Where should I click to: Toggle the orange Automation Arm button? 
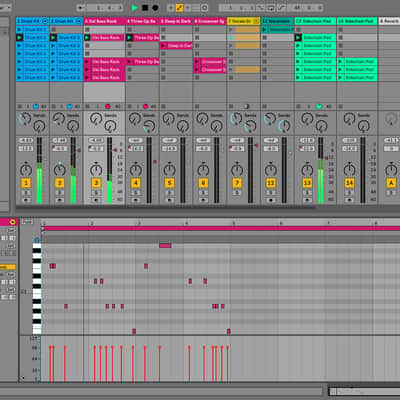179,8
